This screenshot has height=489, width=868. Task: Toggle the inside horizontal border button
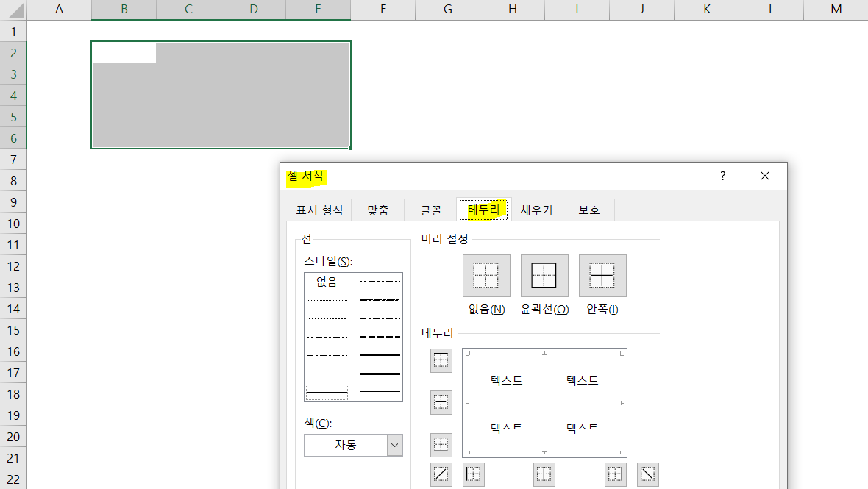pos(441,403)
